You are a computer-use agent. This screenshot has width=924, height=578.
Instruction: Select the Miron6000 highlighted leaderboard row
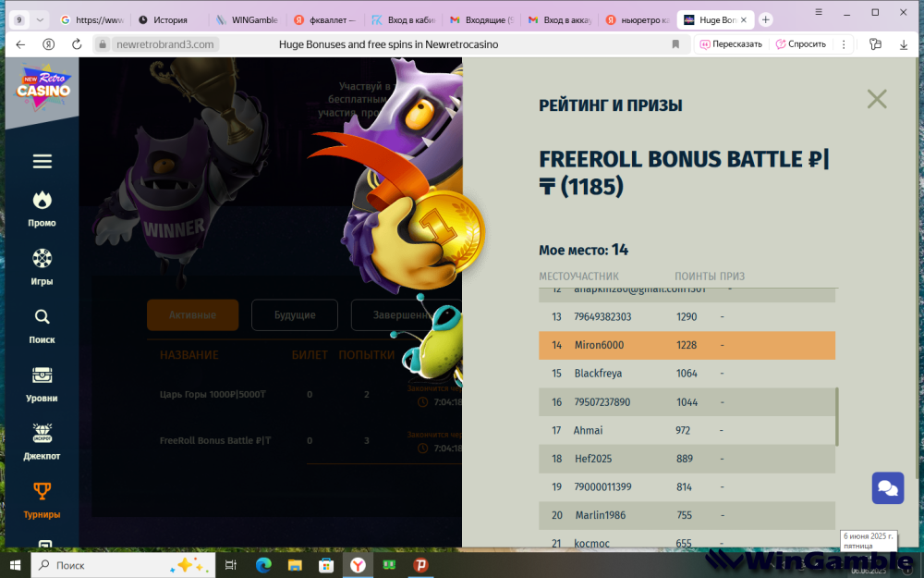[687, 345]
